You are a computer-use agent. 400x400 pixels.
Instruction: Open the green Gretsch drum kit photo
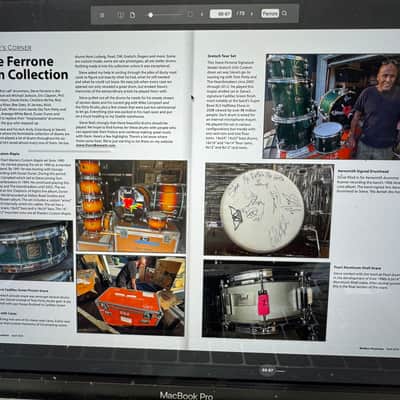pos(332,106)
